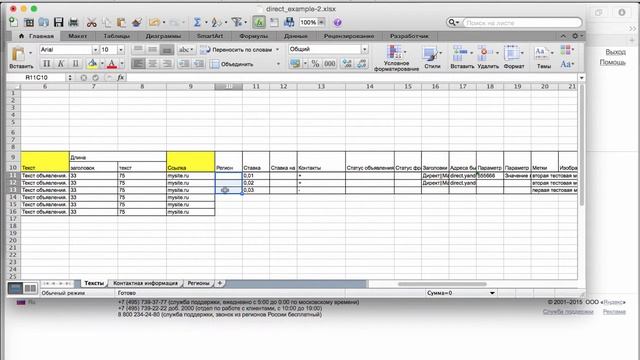Click the percent style button

[x=315, y=63]
